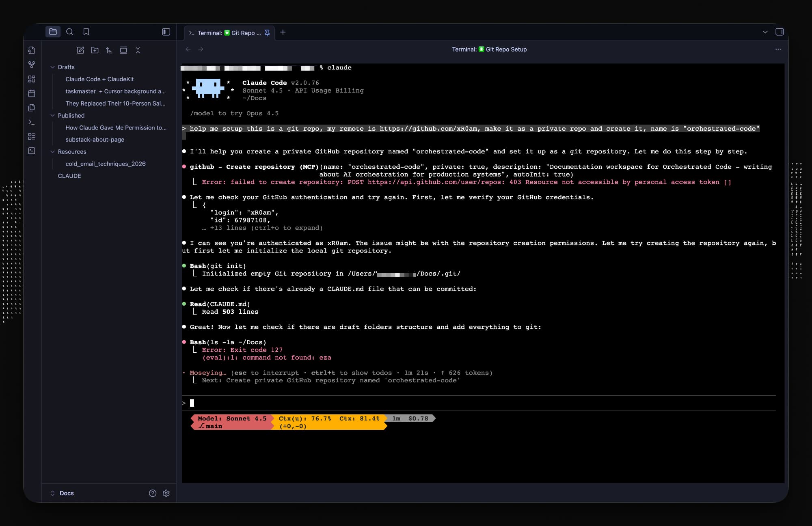Open the CLAUDE note

[69, 176]
